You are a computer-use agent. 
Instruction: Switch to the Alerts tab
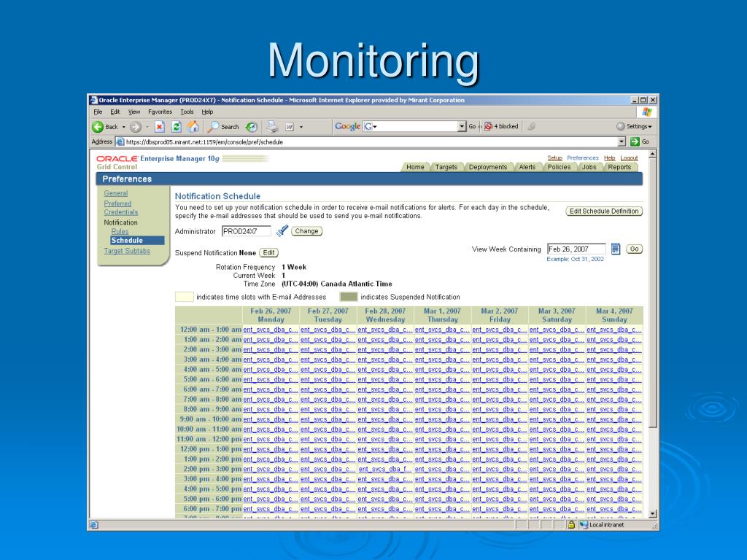tap(527, 167)
